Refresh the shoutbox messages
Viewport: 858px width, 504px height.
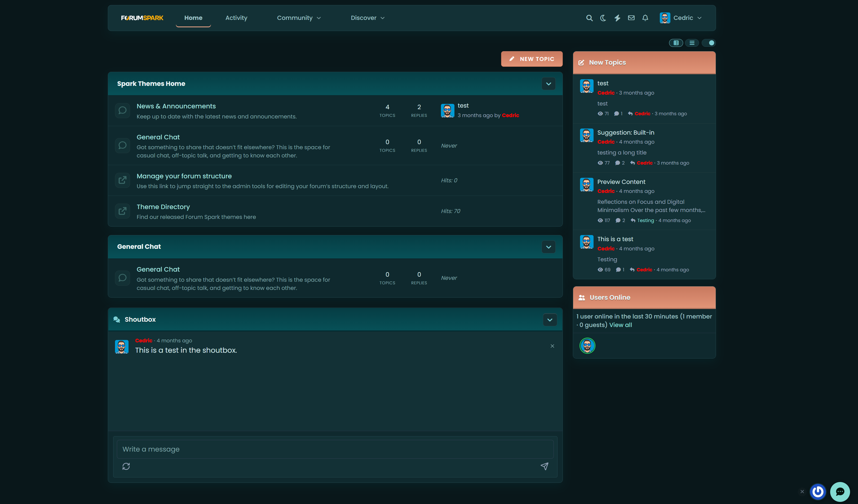click(x=126, y=466)
